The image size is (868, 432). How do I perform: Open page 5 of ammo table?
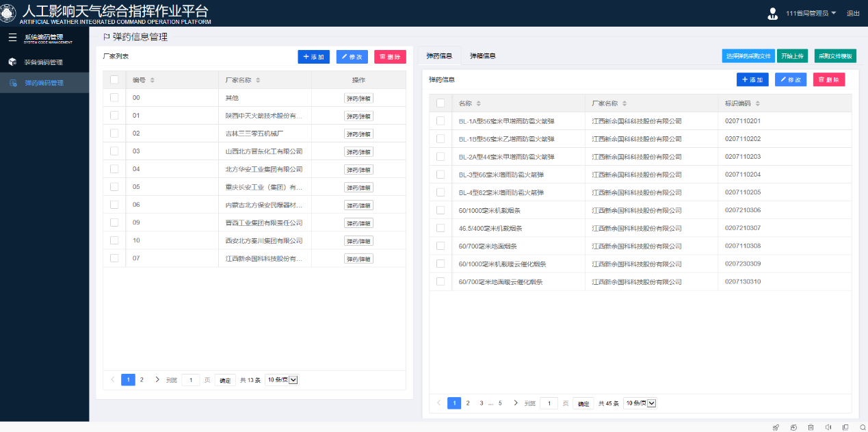point(500,403)
